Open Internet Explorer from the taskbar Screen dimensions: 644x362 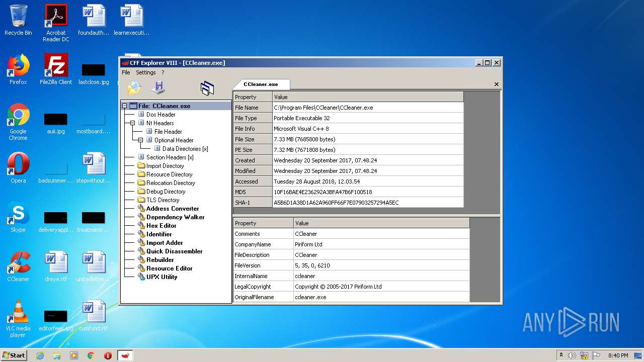(x=40, y=355)
